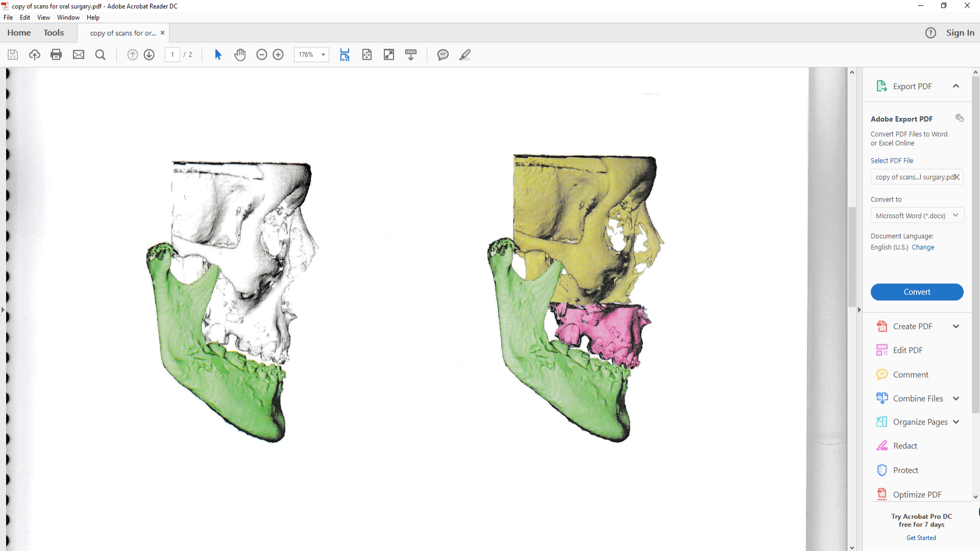Click the Find text magnifier icon

coord(101,55)
